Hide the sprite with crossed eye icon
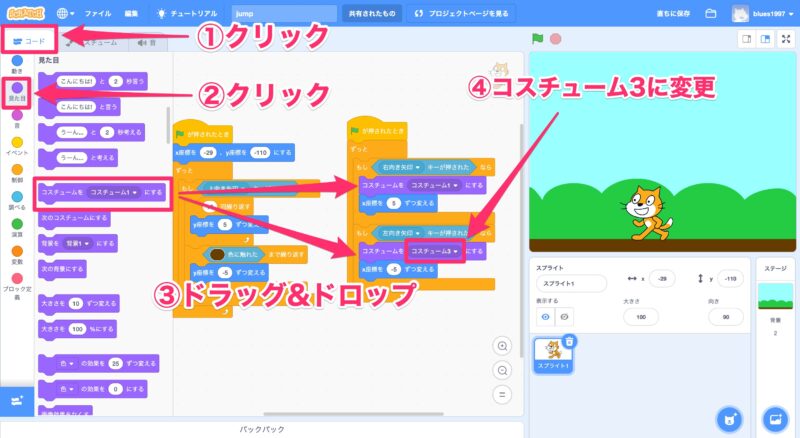Image resolution: width=800 pixels, height=438 pixels. point(565,315)
